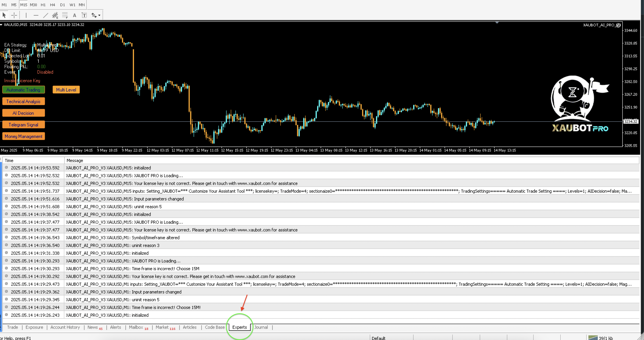Switch to the Journal tab
Viewport: 644px width, 340px height.
[261, 327]
